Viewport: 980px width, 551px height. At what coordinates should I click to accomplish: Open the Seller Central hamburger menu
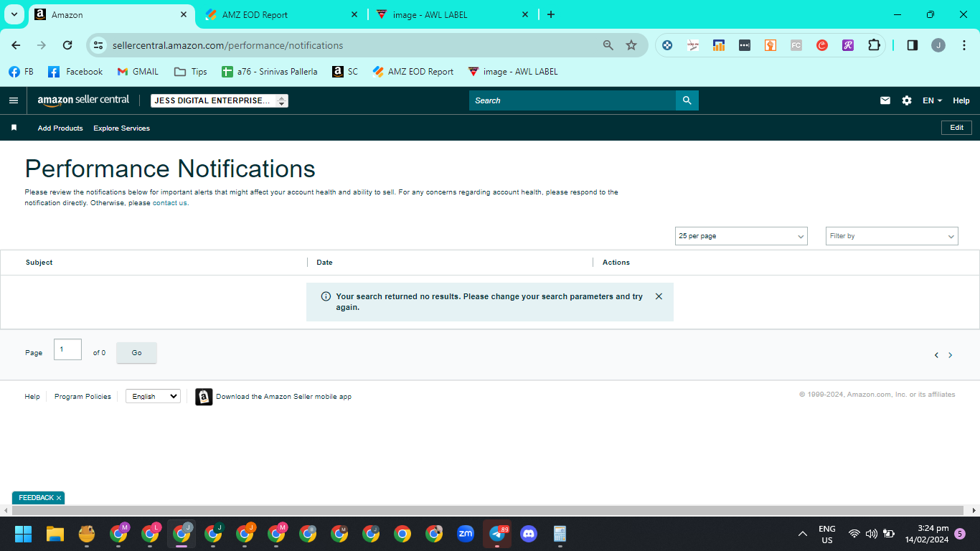pyautogui.click(x=13, y=100)
